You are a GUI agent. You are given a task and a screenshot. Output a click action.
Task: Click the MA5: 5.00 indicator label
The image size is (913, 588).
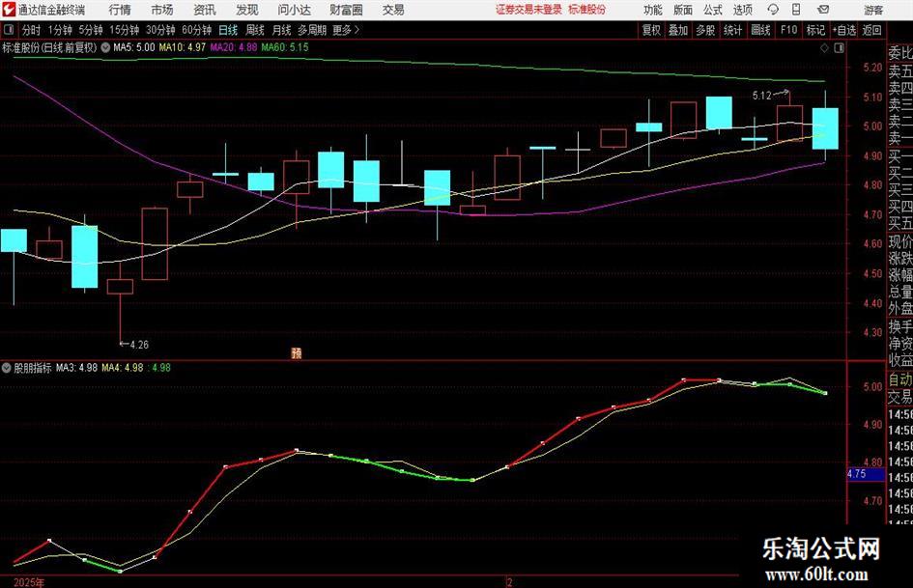[134, 47]
